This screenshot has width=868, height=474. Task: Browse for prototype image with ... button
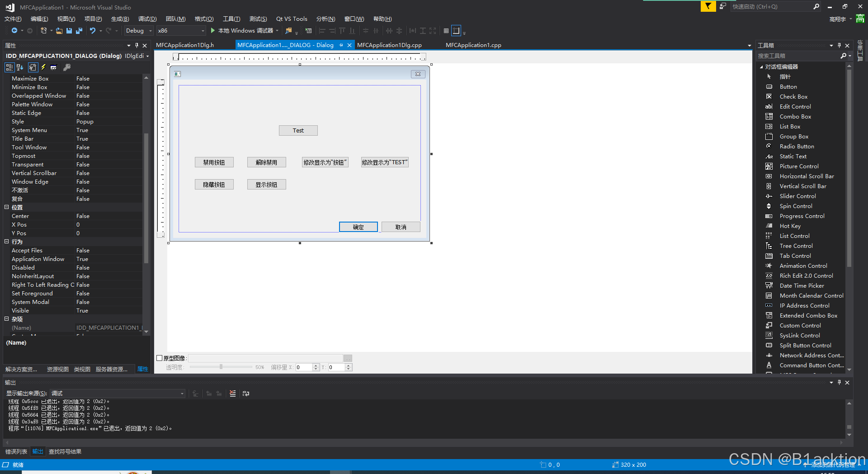(348, 358)
